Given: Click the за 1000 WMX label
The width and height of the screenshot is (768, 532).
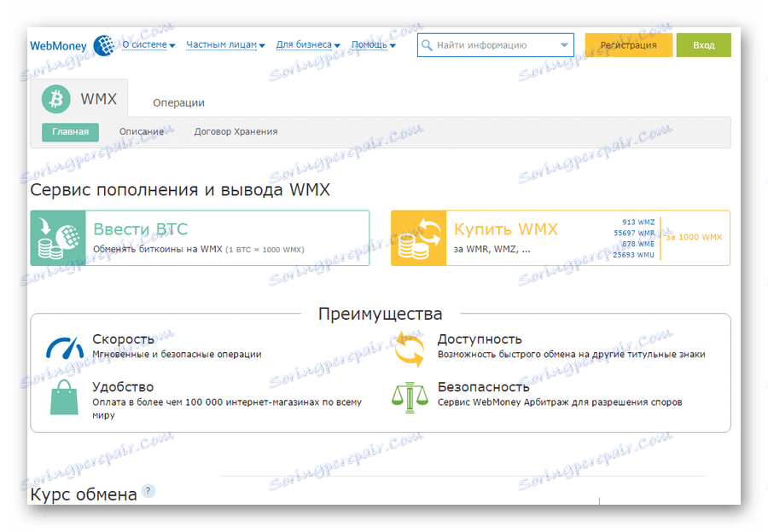Looking at the screenshot, I should pyautogui.click(x=694, y=237).
